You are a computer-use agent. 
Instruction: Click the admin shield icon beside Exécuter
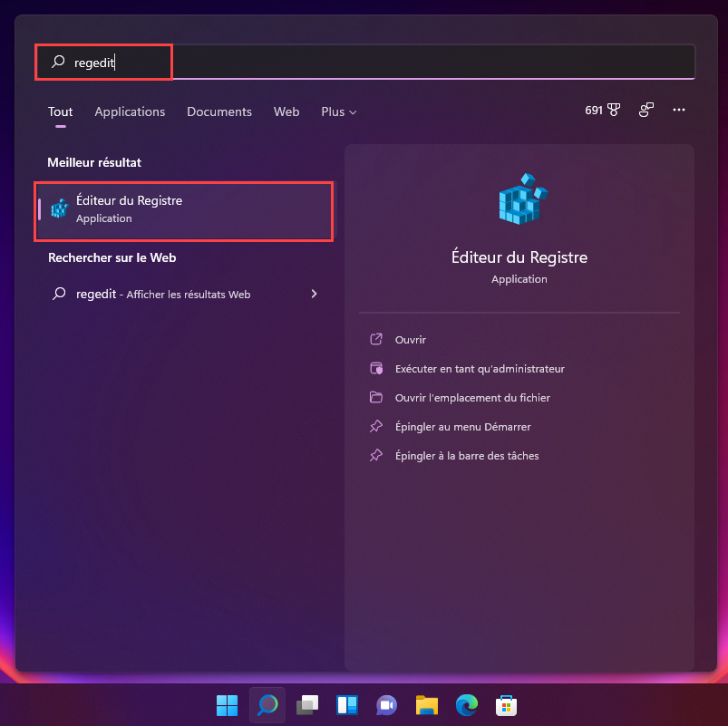coord(376,369)
